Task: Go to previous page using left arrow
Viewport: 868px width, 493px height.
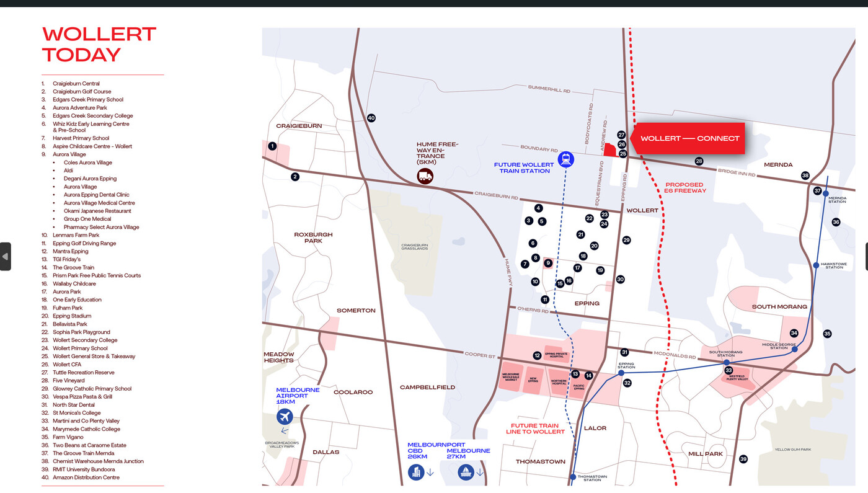Action: coord(5,256)
